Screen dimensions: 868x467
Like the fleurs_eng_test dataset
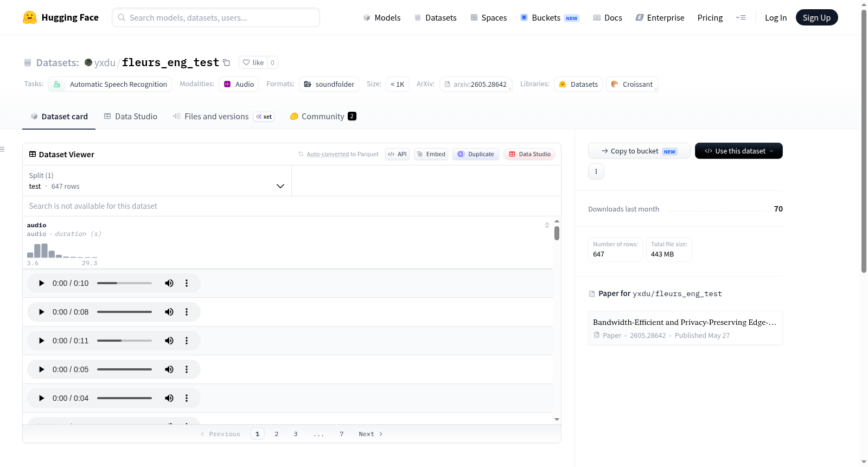click(x=253, y=62)
